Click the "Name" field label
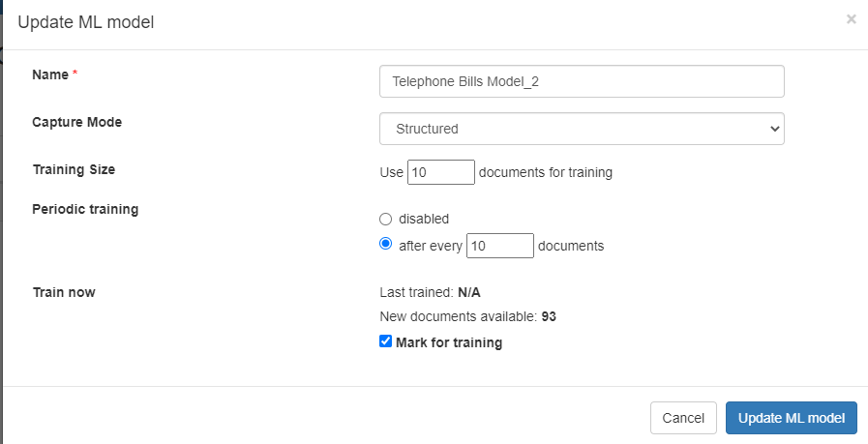This screenshot has width=868, height=444. [x=51, y=74]
